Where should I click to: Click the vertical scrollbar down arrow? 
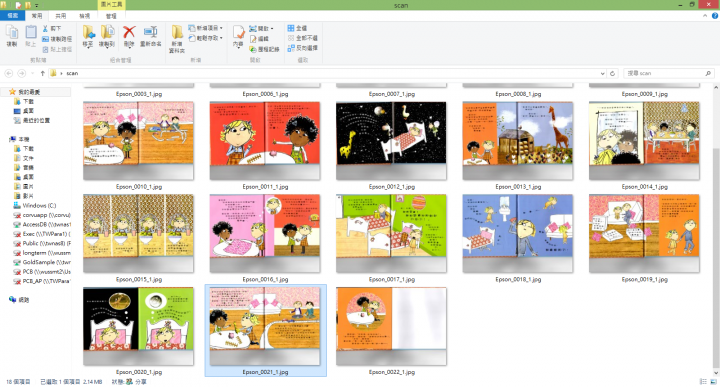point(716,373)
